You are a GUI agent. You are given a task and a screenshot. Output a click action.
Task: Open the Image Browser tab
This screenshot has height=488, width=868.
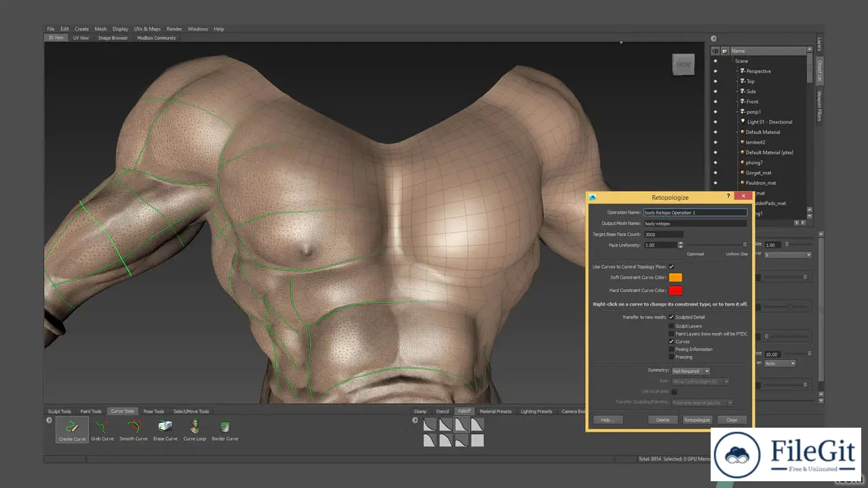113,38
